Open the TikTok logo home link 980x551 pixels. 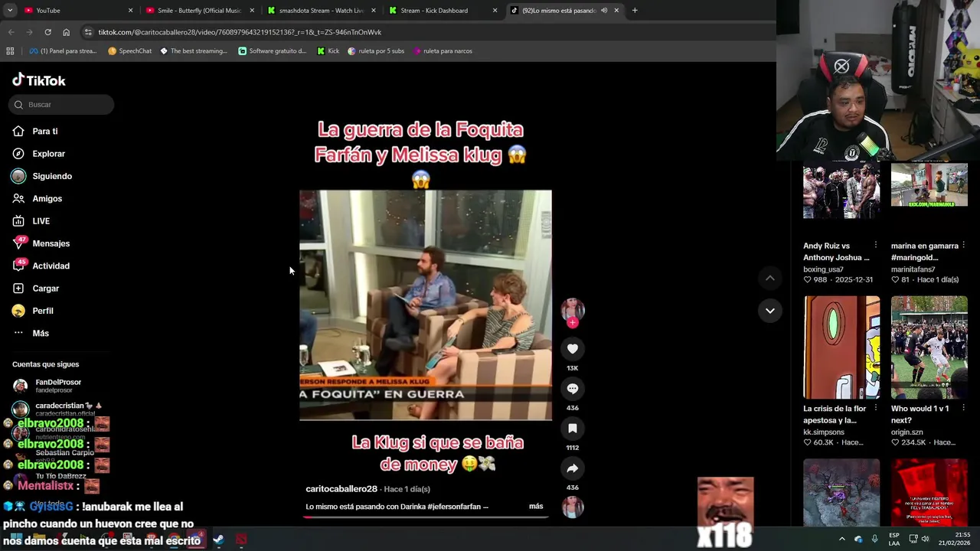click(39, 80)
